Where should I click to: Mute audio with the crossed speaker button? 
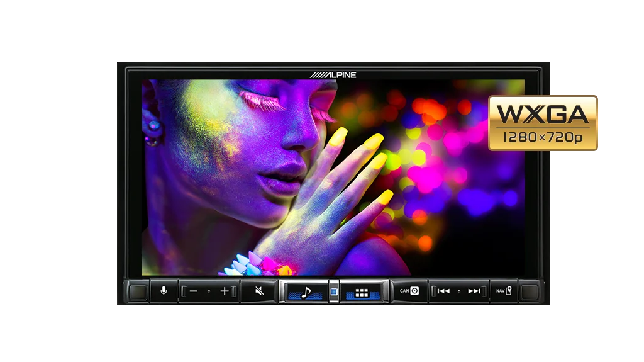[x=259, y=291]
